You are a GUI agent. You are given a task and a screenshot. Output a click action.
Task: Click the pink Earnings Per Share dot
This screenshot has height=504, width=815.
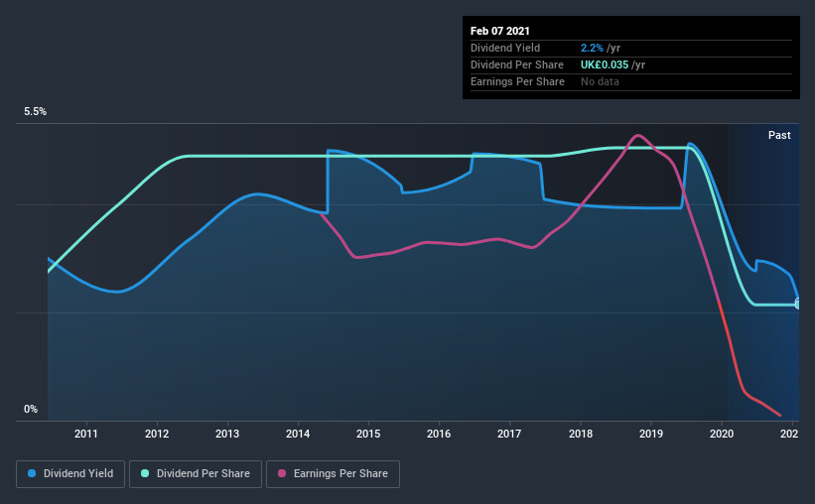(282, 473)
